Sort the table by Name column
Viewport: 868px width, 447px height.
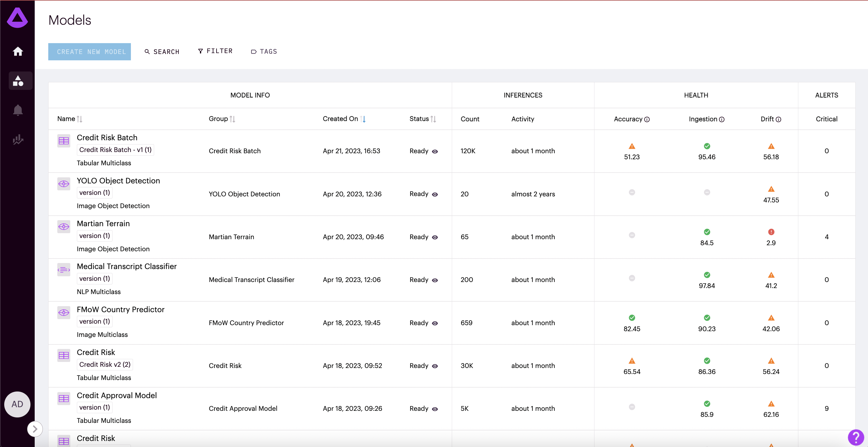[x=79, y=119]
